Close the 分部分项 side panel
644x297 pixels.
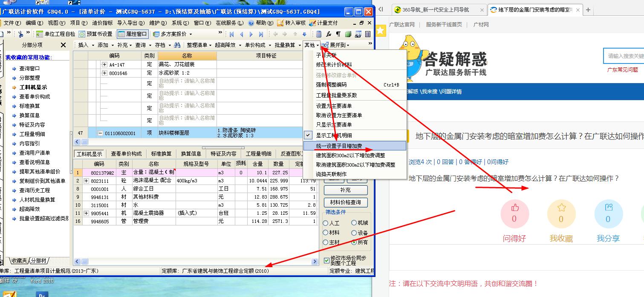[x=63, y=45]
